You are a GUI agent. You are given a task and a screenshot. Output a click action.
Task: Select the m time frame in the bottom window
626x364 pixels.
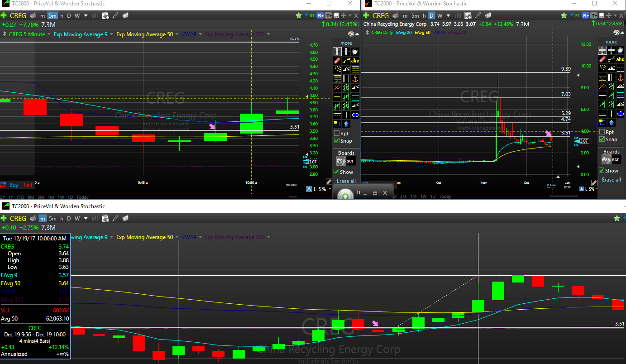42,218
